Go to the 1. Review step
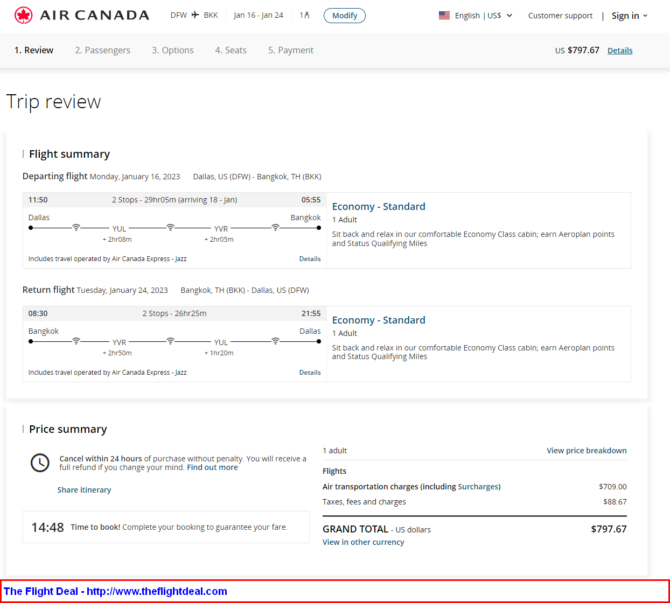Image resolution: width=670 pixels, height=603 pixels. tap(34, 50)
